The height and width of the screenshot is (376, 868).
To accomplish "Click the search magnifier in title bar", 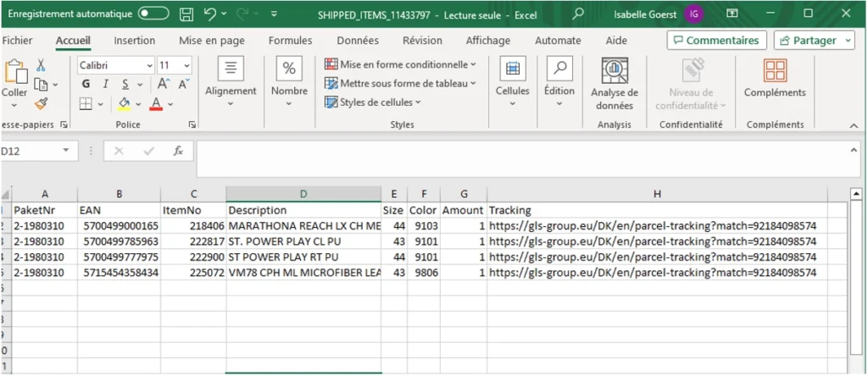I will point(578,14).
